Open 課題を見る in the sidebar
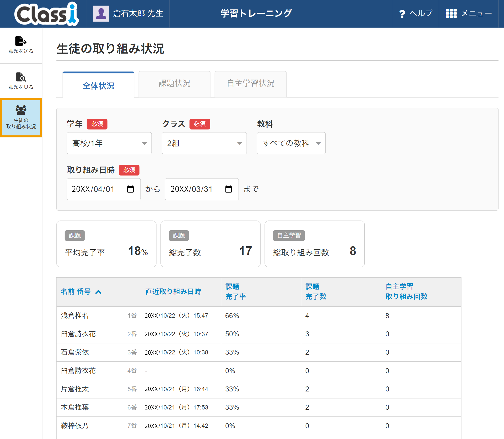504x439 pixels. point(21,81)
